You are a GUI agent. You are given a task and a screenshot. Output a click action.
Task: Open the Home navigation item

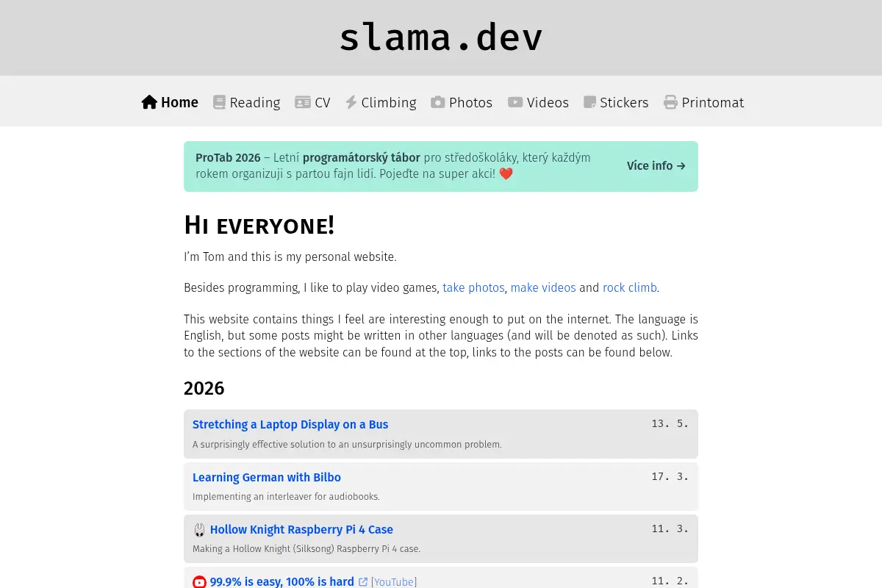(x=170, y=102)
